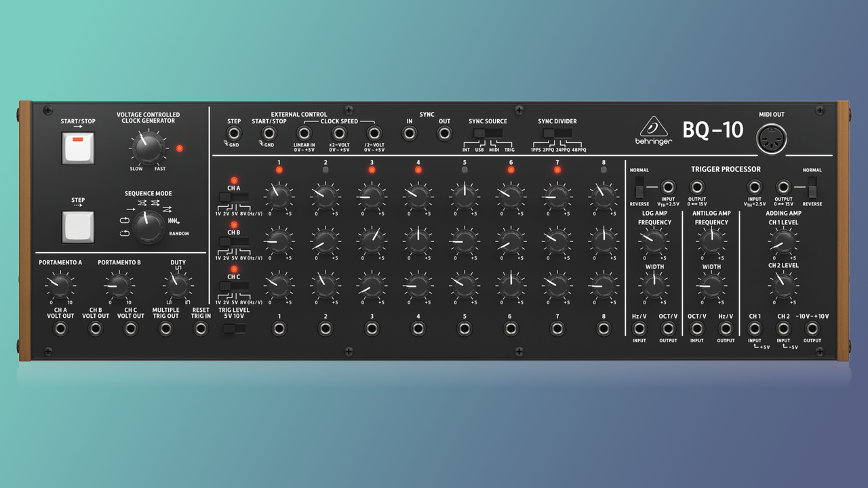Select the step 8 trigger output jack
The image size is (868, 488).
(x=604, y=329)
